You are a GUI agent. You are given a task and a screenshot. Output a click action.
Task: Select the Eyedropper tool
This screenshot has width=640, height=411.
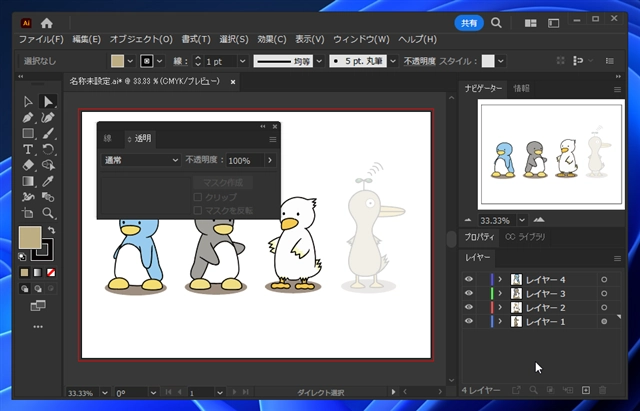pos(48,181)
